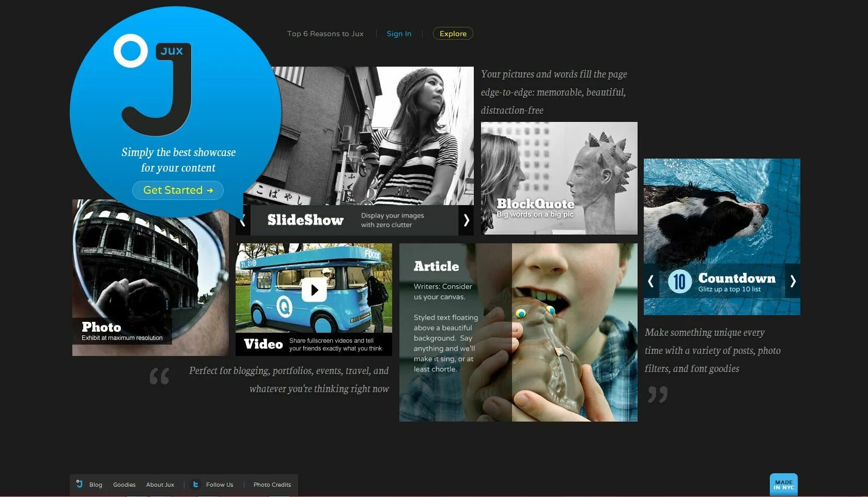Click the Countdown title label
This screenshot has height=497, width=868.
[737, 278]
